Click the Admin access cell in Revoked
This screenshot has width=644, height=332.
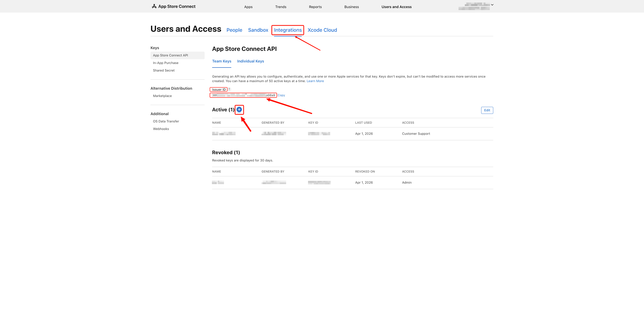coord(407,183)
